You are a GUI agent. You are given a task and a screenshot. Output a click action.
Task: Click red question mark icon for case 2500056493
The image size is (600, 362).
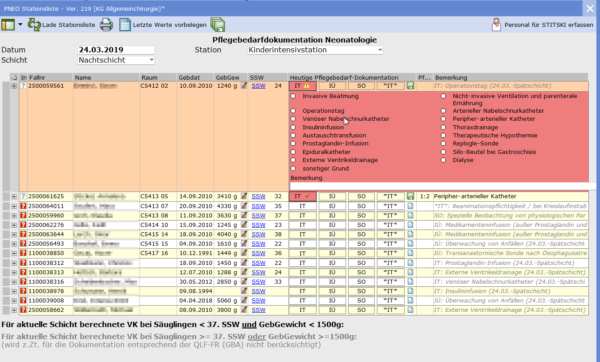[x=23, y=244]
